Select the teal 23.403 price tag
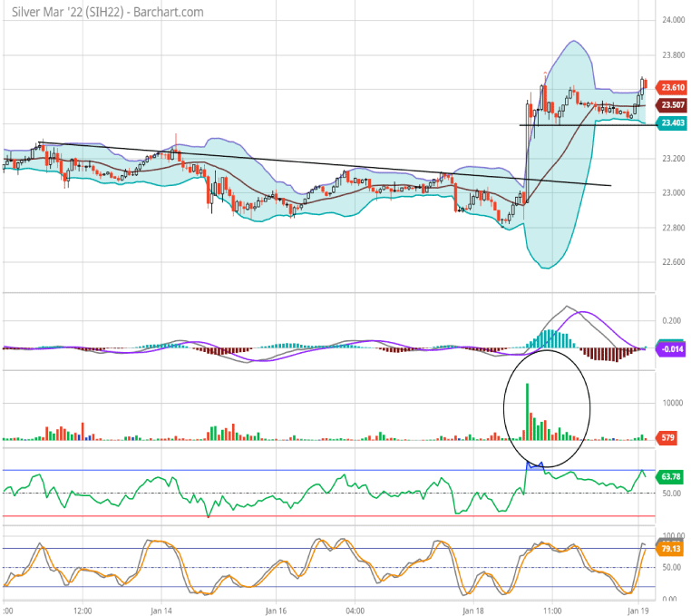The height and width of the screenshot is (616, 691). point(673,123)
